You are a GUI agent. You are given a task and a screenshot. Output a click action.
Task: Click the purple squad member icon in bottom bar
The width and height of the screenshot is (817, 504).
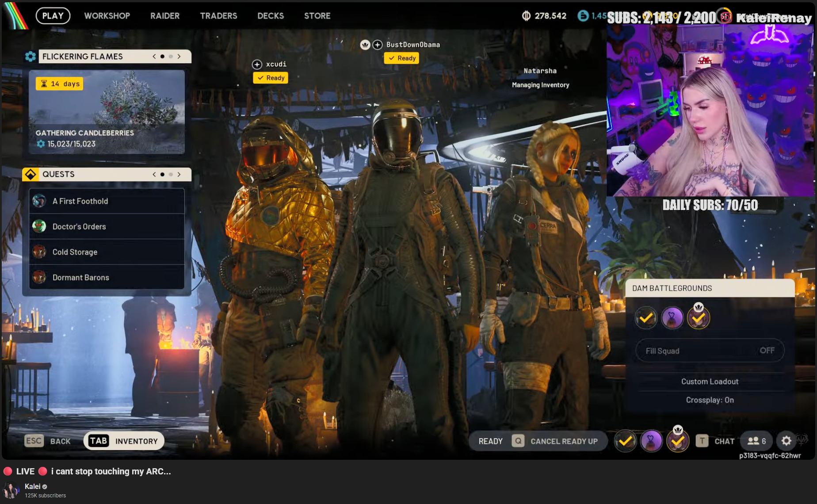coord(651,441)
